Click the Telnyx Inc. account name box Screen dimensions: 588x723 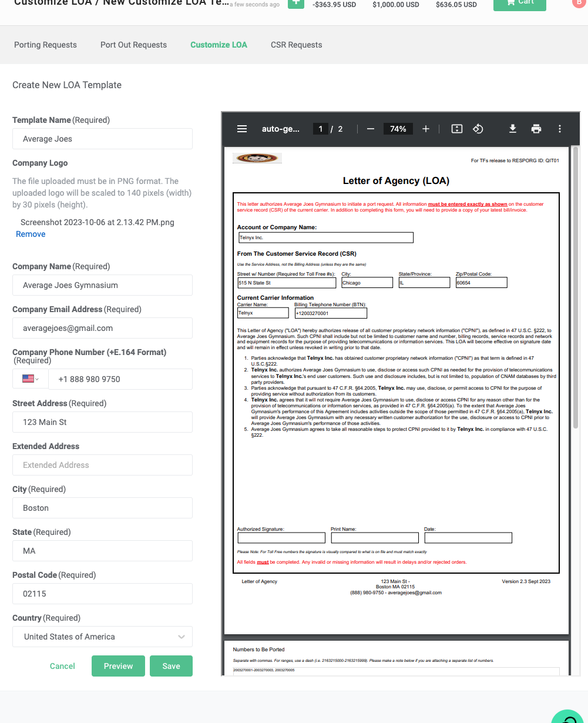[x=325, y=237]
